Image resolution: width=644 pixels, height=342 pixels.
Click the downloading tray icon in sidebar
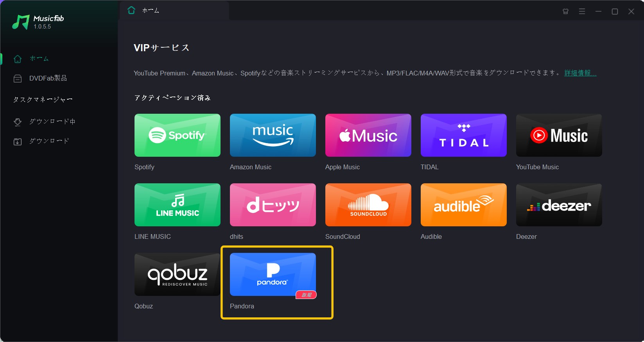tap(18, 122)
